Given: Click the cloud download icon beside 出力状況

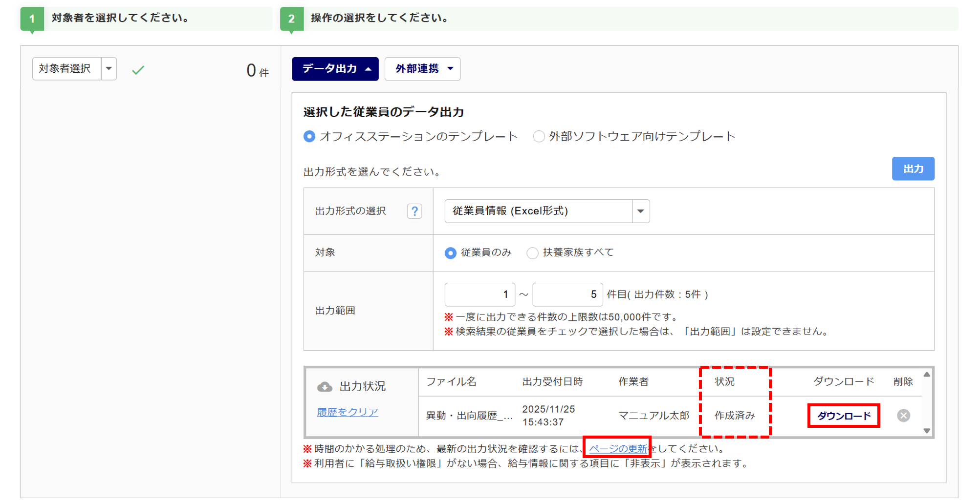Looking at the screenshot, I should tap(325, 387).
